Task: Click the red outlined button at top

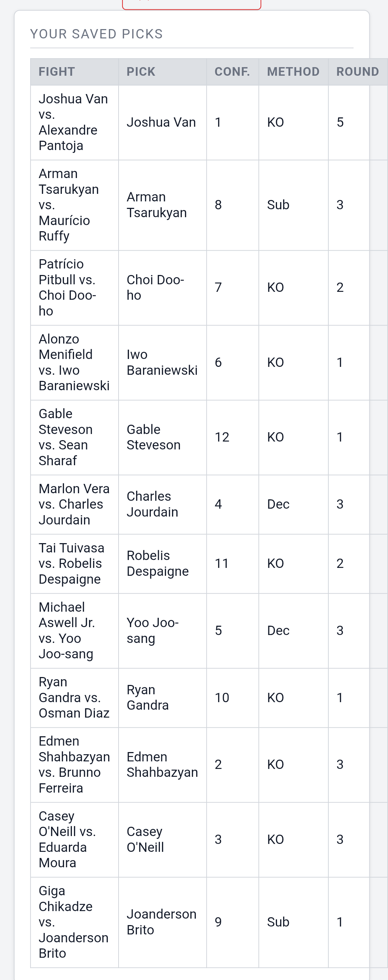Action: click(x=191, y=5)
